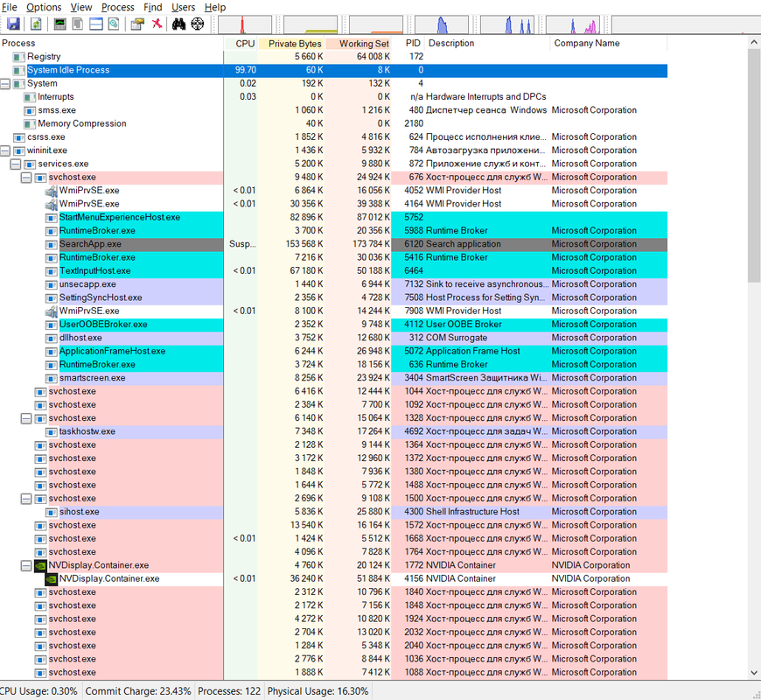The height and width of the screenshot is (700, 761).
Task: Collapse the wininit.exe tree node
Action: coord(5,150)
